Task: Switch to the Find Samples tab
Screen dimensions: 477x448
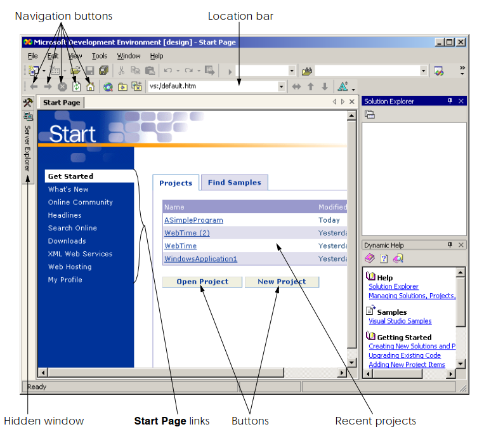Action: click(235, 182)
